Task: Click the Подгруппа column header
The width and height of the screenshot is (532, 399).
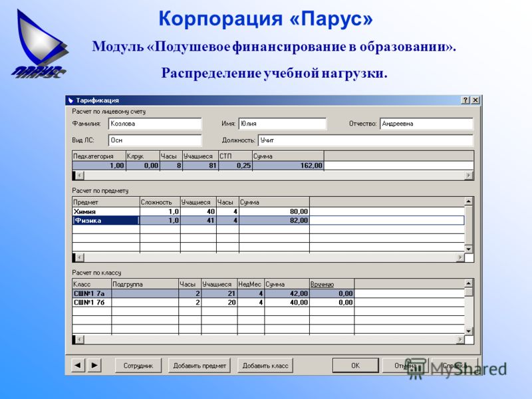Action: point(145,285)
